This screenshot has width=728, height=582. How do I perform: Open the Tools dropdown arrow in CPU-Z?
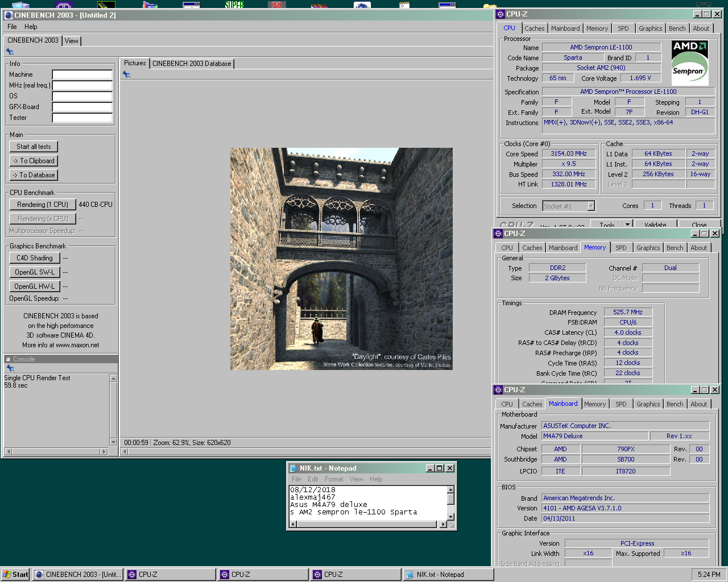pyautogui.click(x=627, y=225)
